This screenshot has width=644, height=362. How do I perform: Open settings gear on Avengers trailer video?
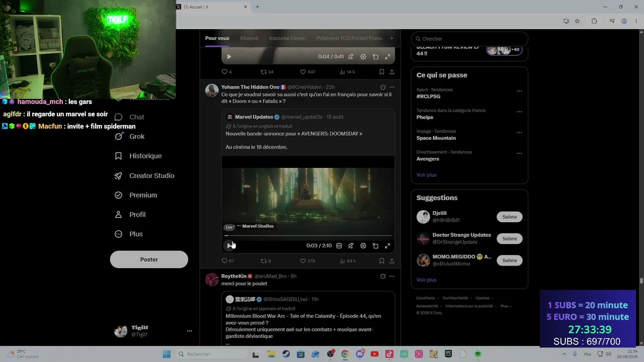[363, 246]
